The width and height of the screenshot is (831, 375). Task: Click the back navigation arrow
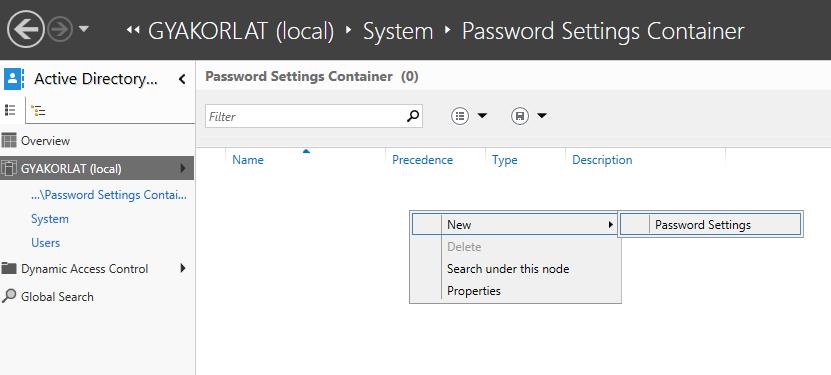[x=25, y=30]
